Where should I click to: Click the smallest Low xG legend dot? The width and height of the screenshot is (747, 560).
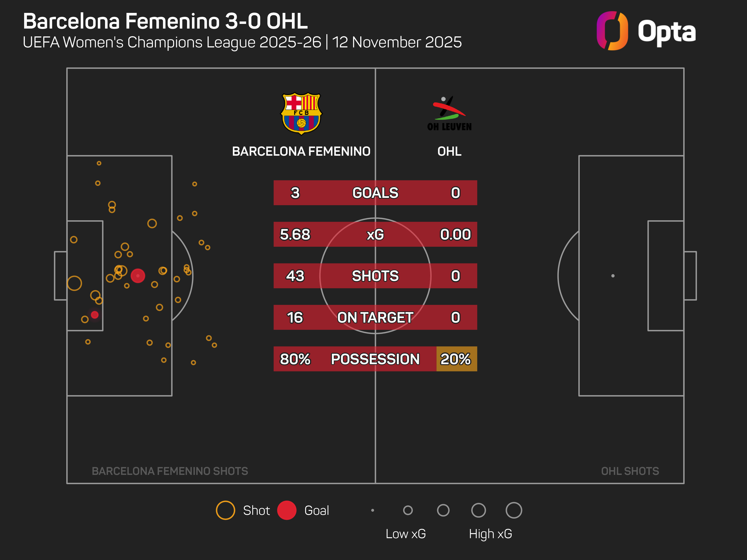coord(373,510)
